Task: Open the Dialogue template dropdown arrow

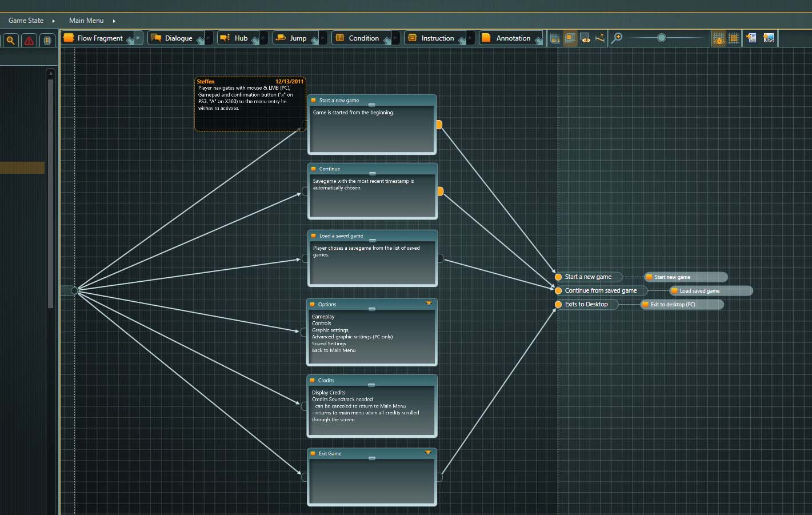Action: coord(209,38)
